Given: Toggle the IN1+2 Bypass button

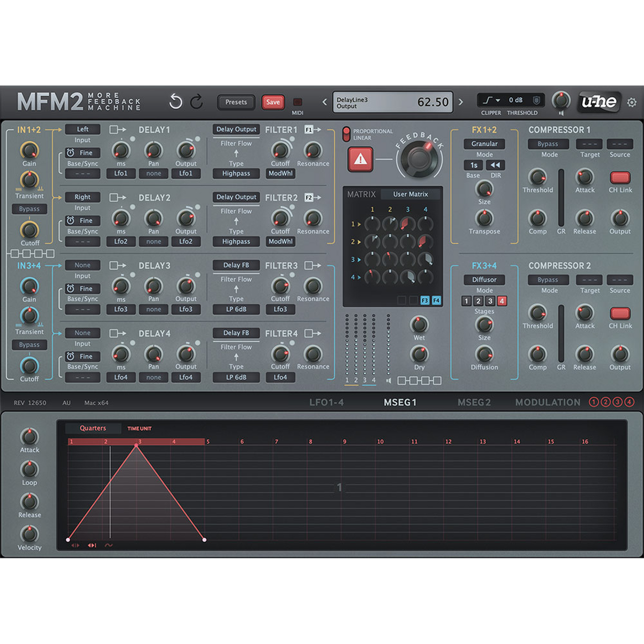Looking at the screenshot, I should coord(29,209).
